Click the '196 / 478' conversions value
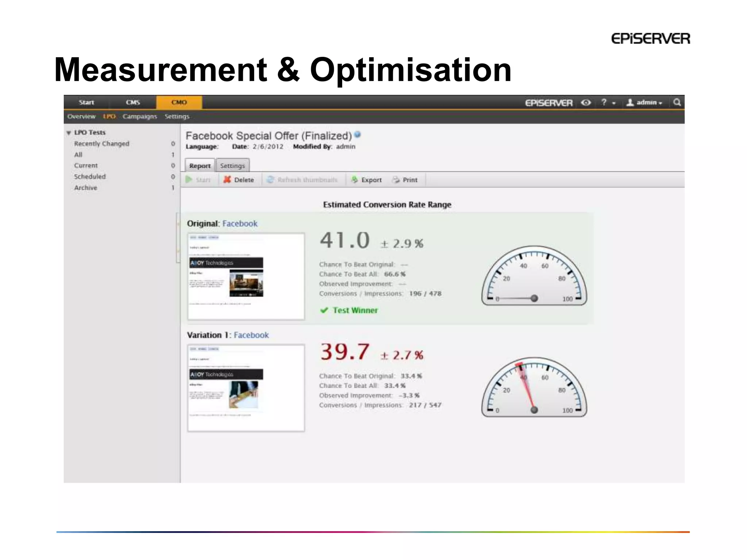Viewport: 747px width, 560px height. 425,293
